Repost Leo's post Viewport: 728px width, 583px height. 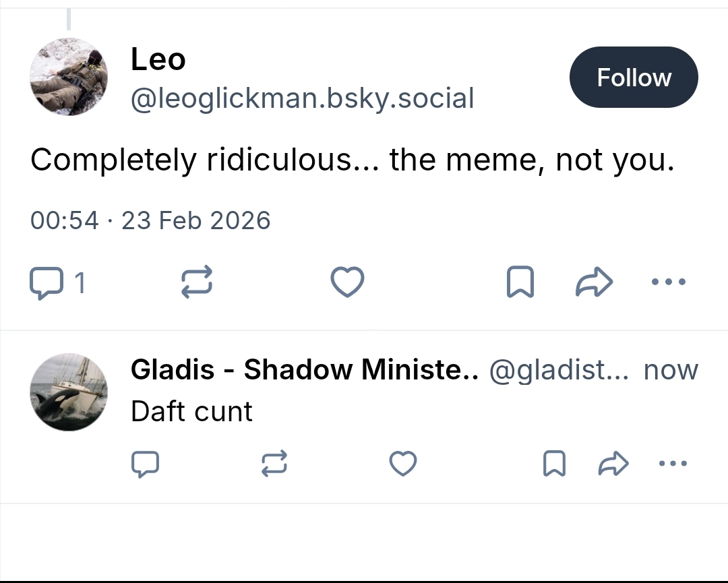[x=197, y=282]
